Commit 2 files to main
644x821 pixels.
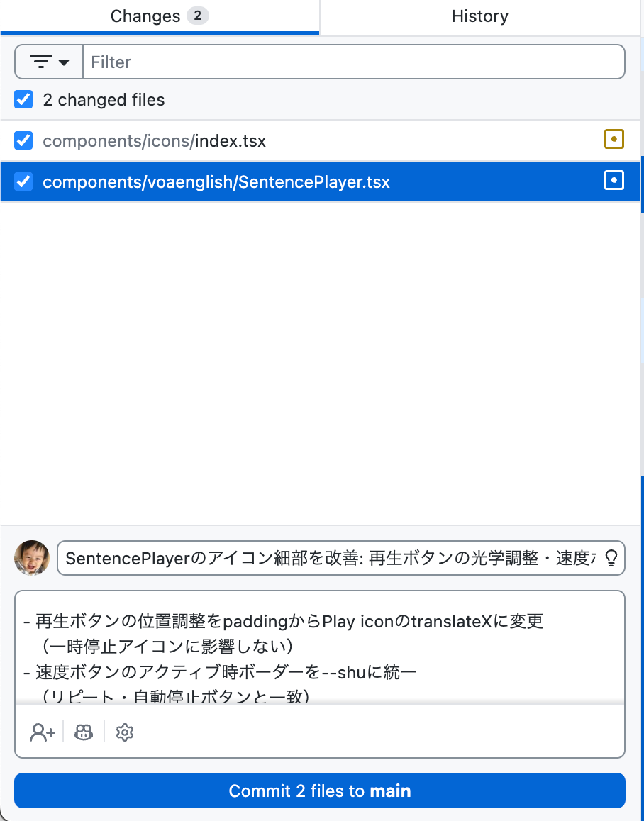pos(320,791)
